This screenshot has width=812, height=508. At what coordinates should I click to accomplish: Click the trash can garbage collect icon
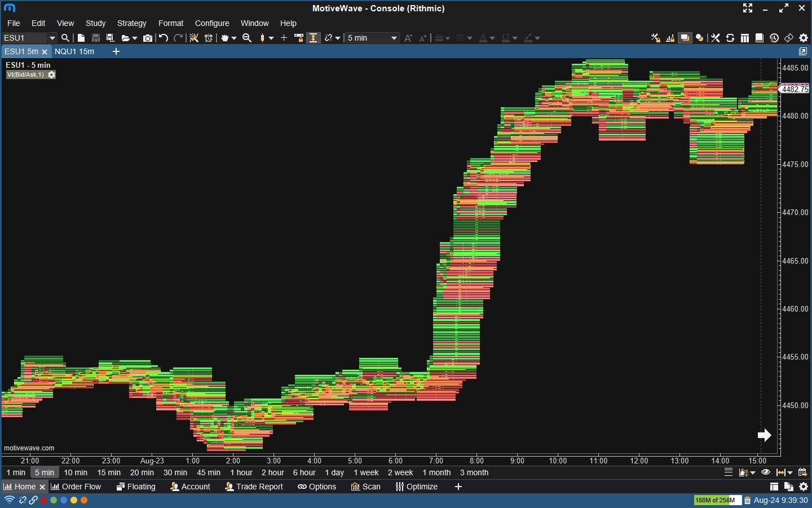[x=747, y=500]
